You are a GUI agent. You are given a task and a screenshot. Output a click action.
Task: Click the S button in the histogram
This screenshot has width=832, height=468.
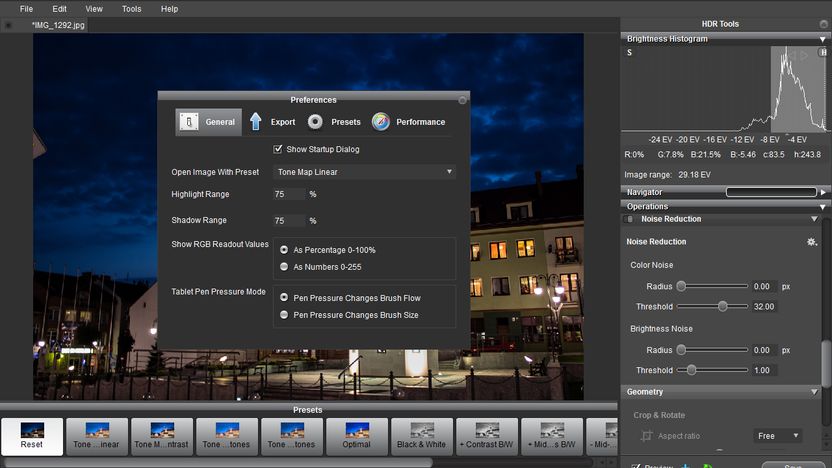tap(629, 53)
